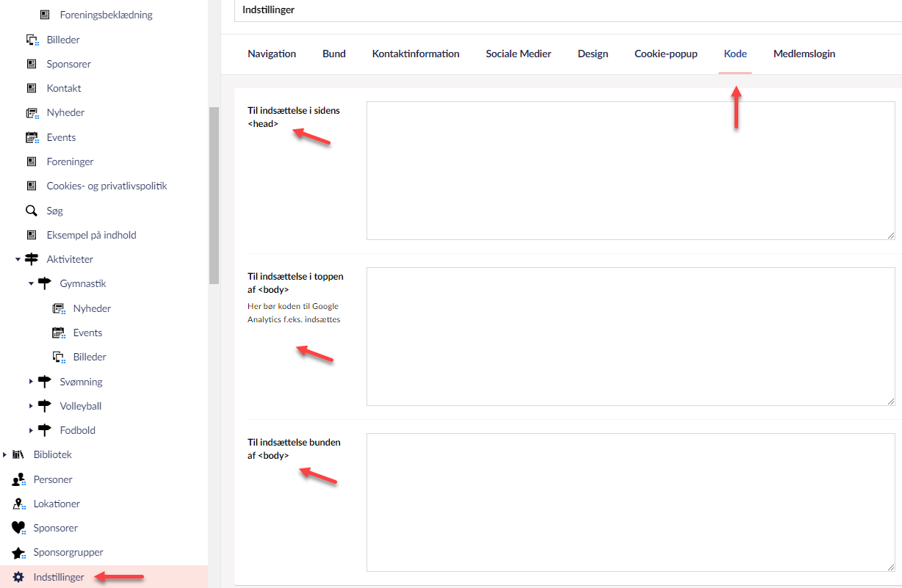The height and width of the screenshot is (588, 902).
Task: Open Cookies- og privatlivspolitik page
Action: (x=107, y=186)
